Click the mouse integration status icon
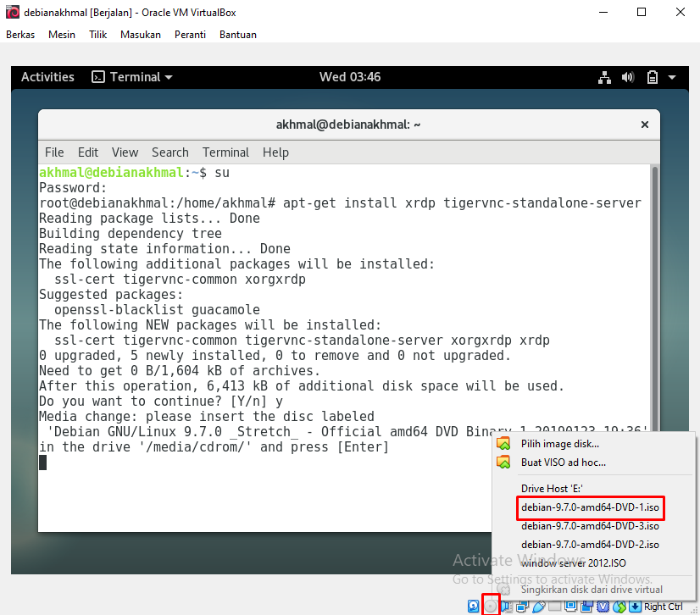Screen dimensions: 700x615 click(x=620, y=606)
